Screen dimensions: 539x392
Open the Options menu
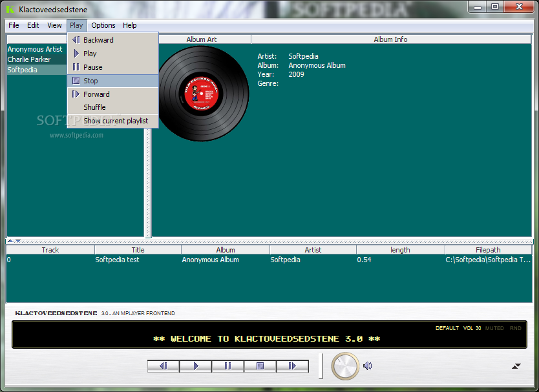pos(103,25)
